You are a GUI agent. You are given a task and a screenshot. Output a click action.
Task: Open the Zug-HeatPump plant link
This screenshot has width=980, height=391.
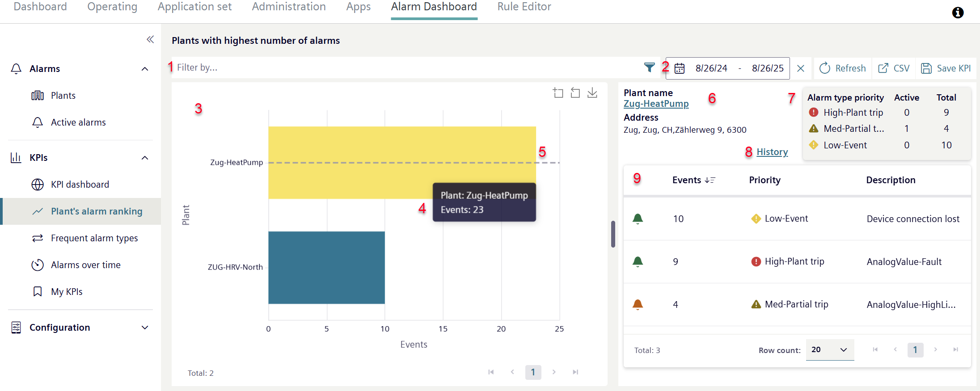click(x=656, y=104)
